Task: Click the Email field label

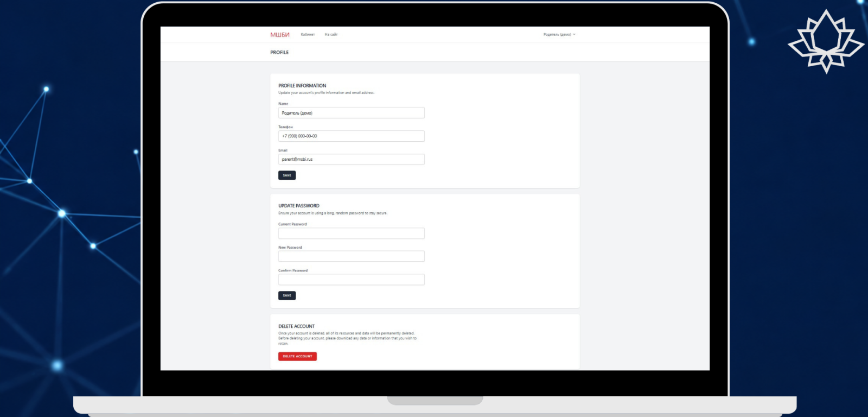Action: pos(283,150)
